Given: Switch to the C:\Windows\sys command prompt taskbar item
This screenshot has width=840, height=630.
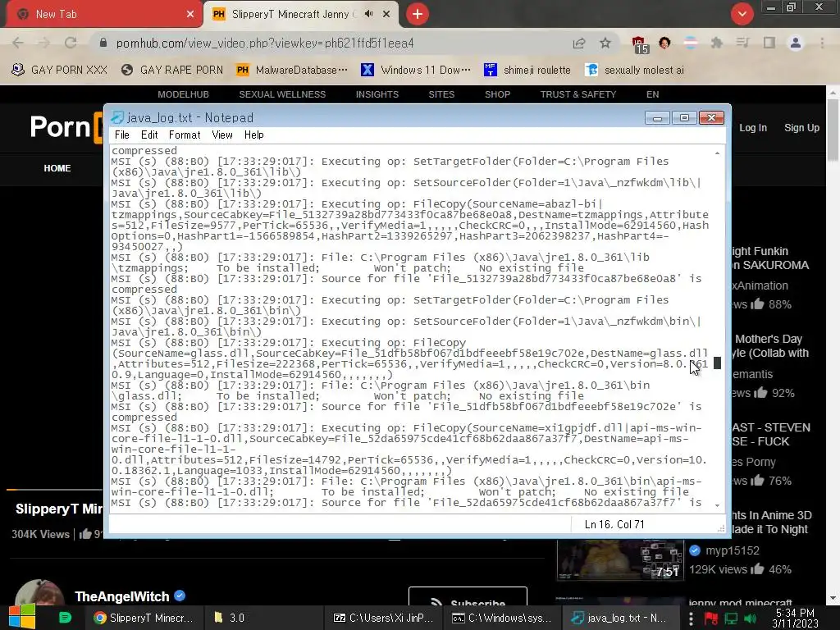Looking at the screenshot, I should pyautogui.click(x=501, y=618).
